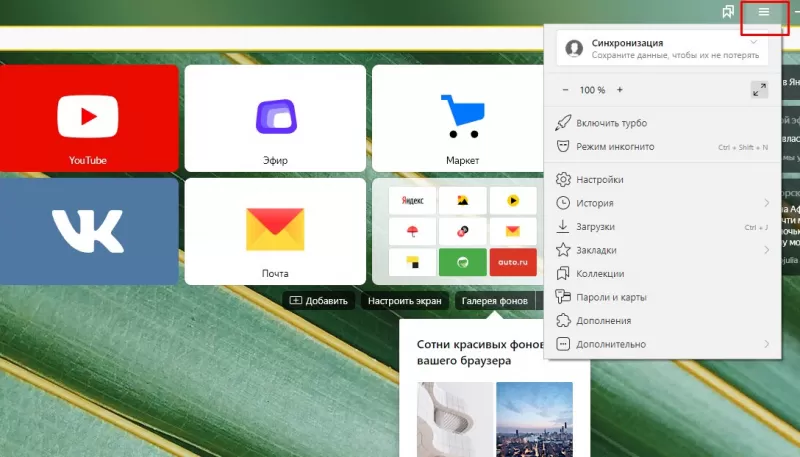Click the address bar field
Image resolution: width=800 pixels, height=457 pixels.
click(x=272, y=39)
